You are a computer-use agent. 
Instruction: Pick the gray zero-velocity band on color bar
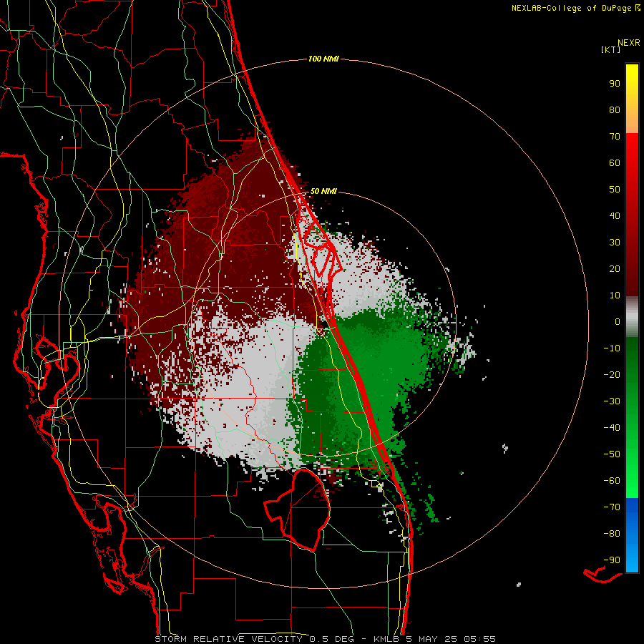pyautogui.click(x=632, y=317)
